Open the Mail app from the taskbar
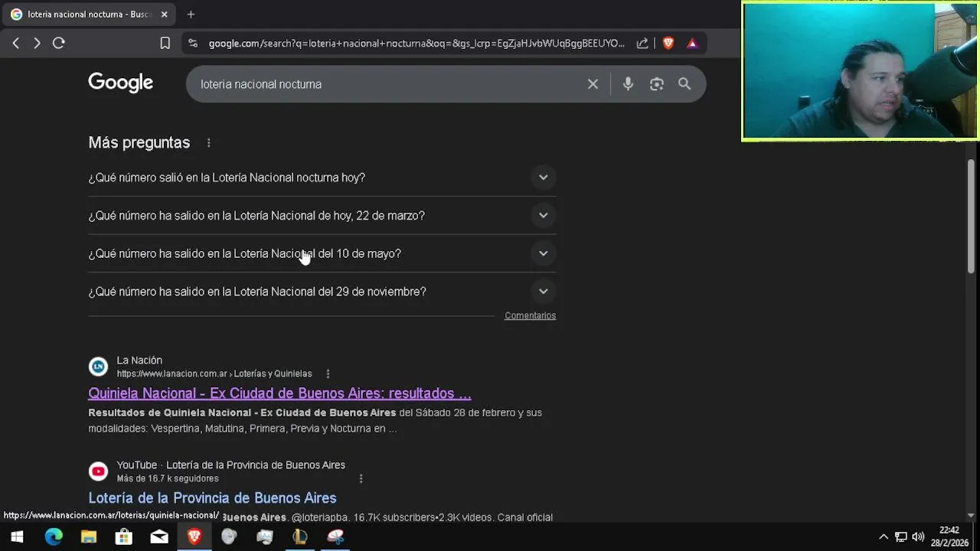 (x=159, y=537)
